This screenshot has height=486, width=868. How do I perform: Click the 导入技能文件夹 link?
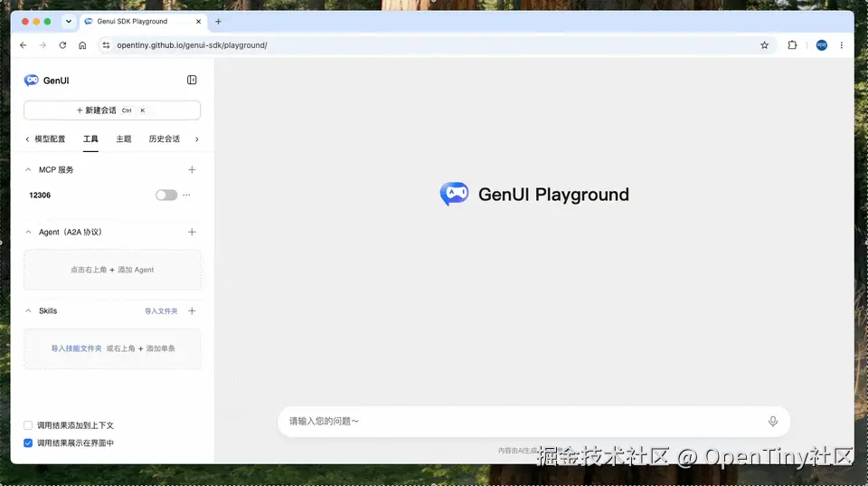pos(76,348)
